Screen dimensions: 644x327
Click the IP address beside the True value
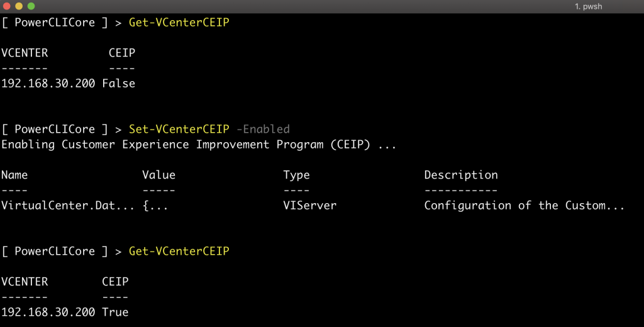tap(48, 312)
